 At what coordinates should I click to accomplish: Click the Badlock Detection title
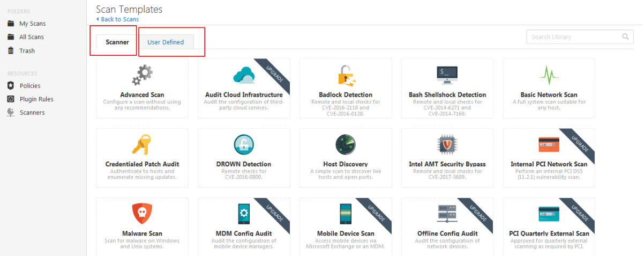[x=346, y=95]
